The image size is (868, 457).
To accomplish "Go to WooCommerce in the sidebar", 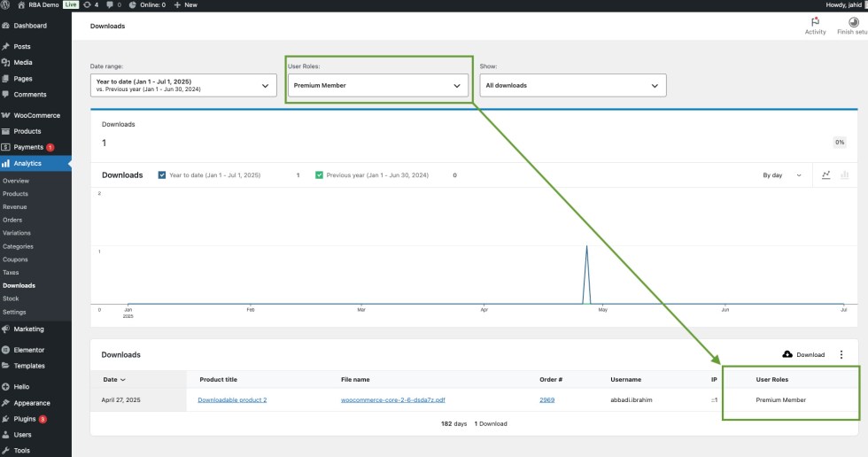I will (x=36, y=115).
